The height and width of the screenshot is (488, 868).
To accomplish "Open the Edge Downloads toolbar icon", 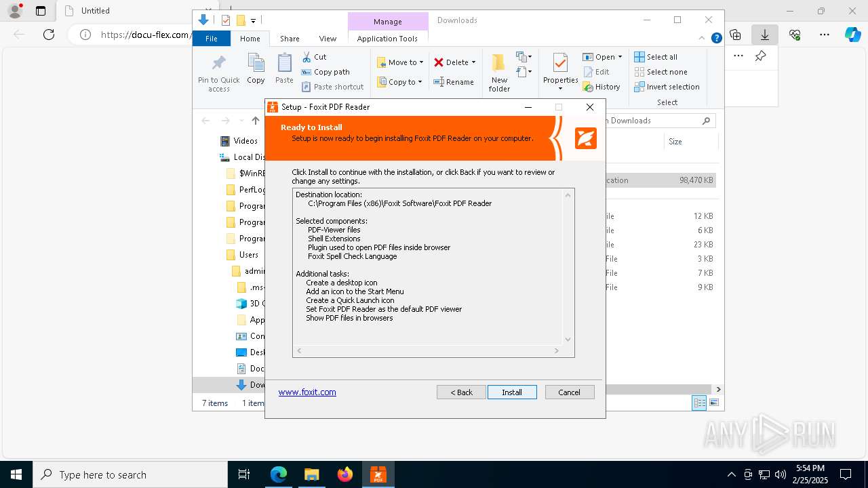I will (x=765, y=35).
